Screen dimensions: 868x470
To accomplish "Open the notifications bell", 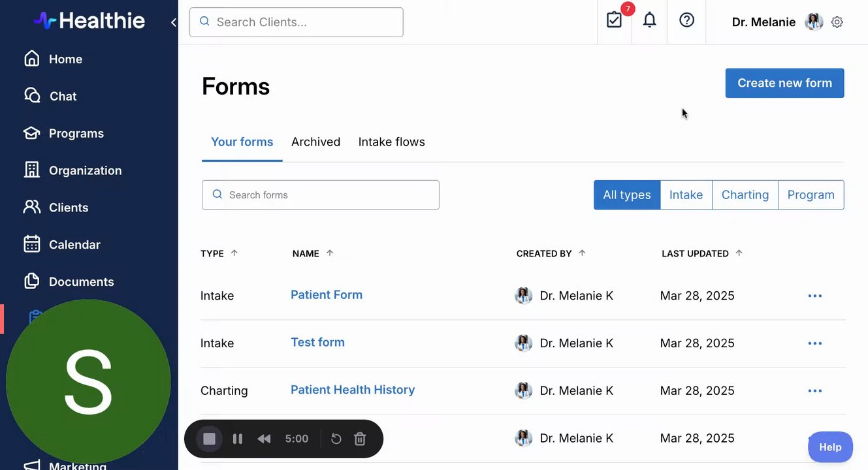I will pos(649,20).
